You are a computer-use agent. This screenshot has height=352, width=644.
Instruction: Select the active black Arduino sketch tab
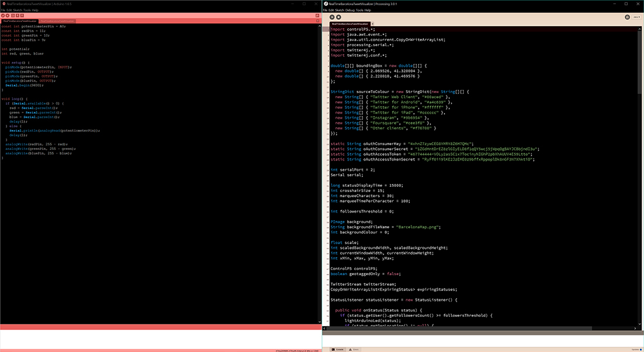click(20, 21)
